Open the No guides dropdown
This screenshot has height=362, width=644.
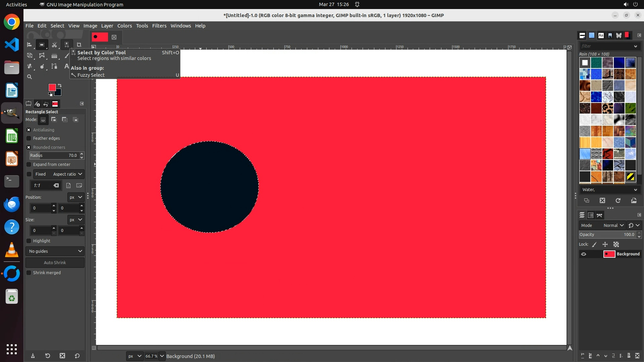coord(55,251)
